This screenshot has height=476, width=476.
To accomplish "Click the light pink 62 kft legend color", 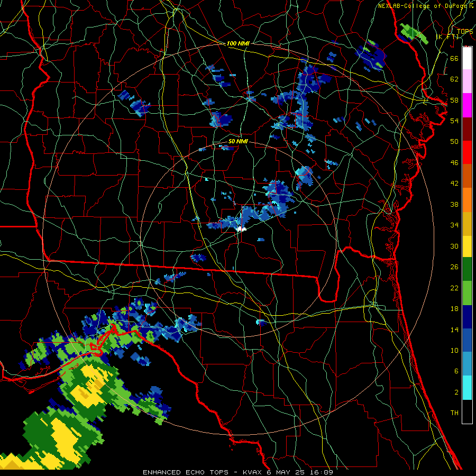I will point(467,81).
